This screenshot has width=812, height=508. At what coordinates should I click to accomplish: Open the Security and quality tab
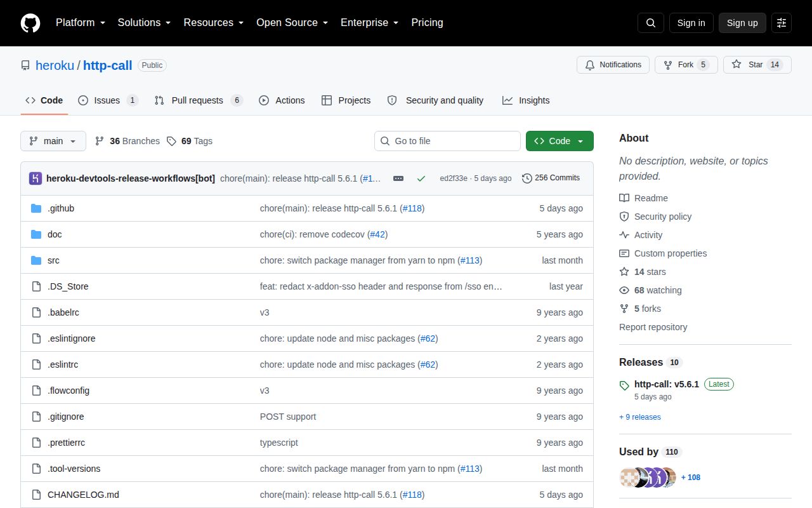tap(435, 100)
